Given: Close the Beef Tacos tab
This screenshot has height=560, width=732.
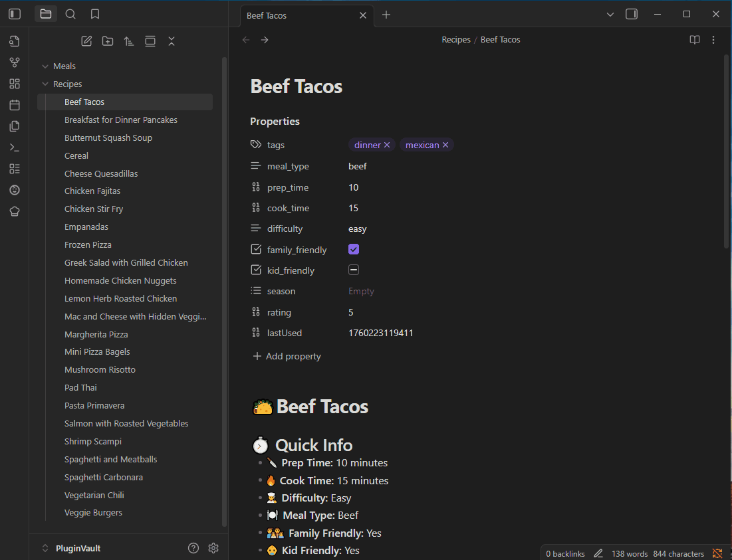Looking at the screenshot, I should tap(363, 15).
